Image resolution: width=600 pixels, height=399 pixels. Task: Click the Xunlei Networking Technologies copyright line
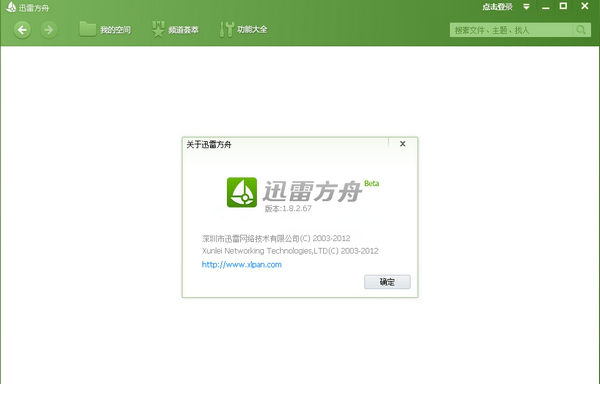[x=290, y=251]
